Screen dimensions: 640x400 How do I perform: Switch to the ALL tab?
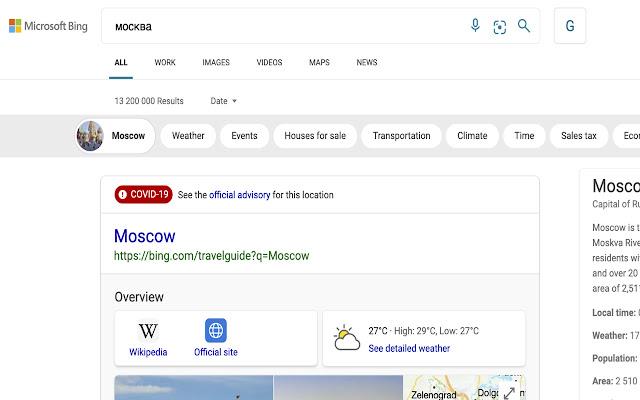point(121,62)
